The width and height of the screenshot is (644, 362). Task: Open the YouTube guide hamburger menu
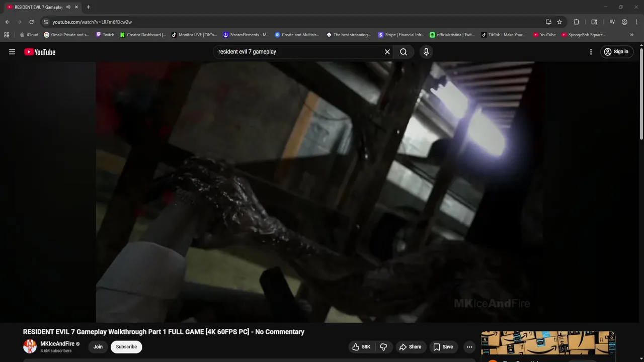click(x=12, y=52)
